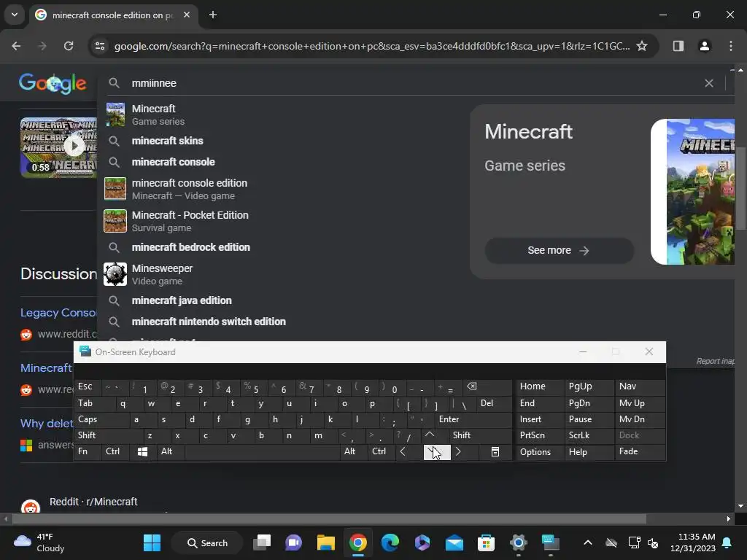This screenshot has height=560, width=747.
Task: Close the minecraft console edition tab
Action: tap(187, 15)
